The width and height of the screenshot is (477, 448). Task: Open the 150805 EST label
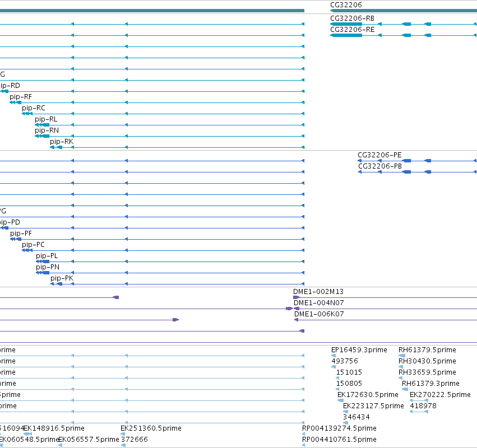pos(349,384)
